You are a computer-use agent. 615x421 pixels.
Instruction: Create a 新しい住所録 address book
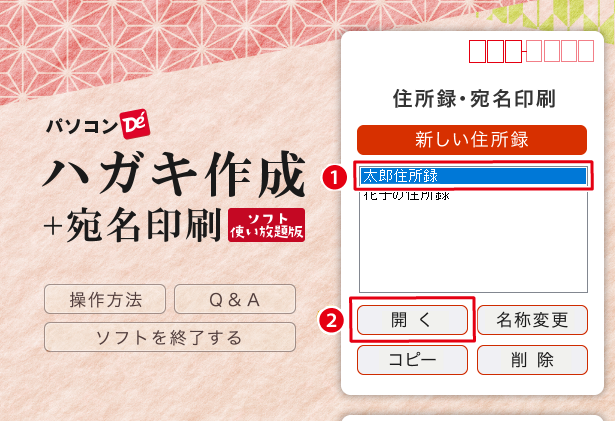pos(472,140)
